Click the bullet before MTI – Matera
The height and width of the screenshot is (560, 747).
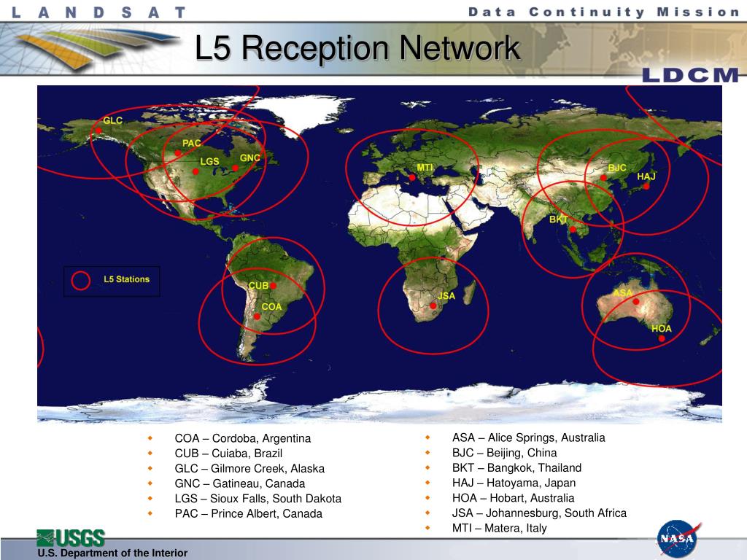[427, 528]
